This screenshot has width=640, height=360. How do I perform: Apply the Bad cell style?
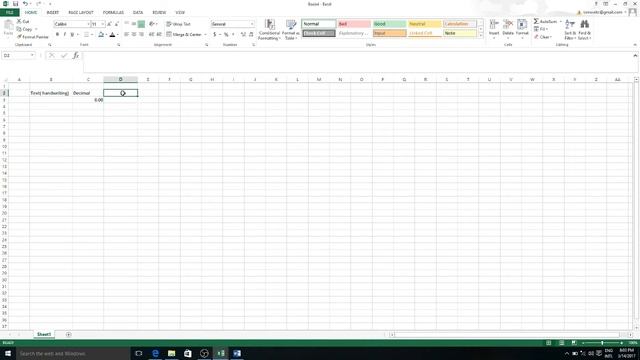coord(354,24)
